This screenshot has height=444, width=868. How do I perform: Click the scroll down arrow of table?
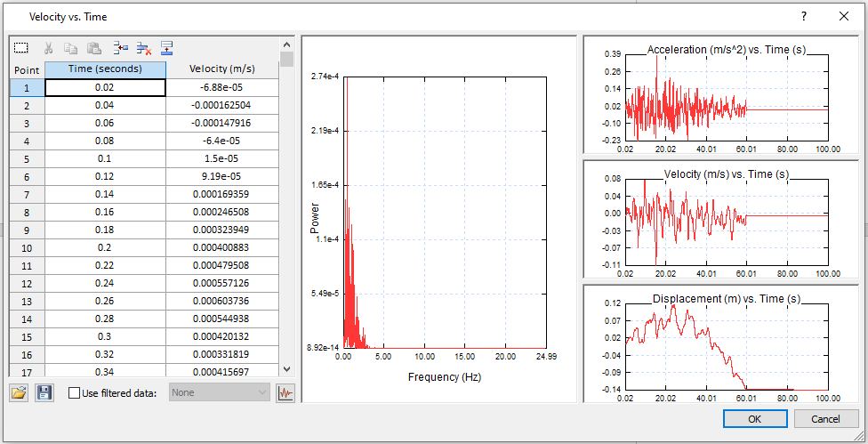286,368
